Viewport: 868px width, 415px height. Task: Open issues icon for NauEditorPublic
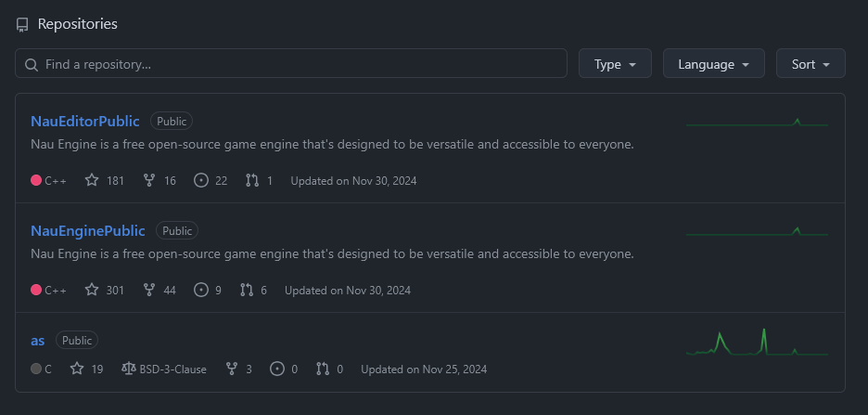[x=201, y=180]
